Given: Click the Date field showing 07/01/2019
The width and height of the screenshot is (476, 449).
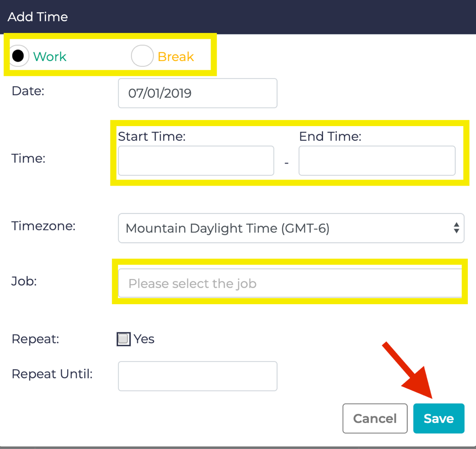Looking at the screenshot, I should click(197, 93).
